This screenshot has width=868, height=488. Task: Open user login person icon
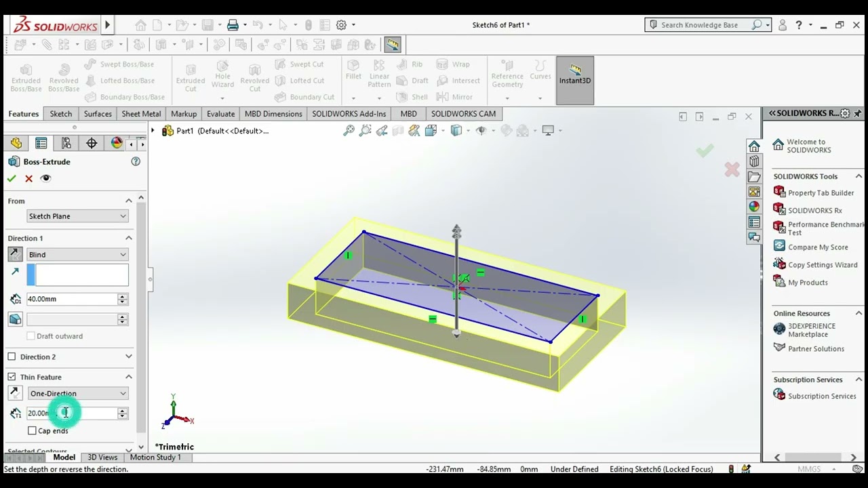click(x=783, y=25)
